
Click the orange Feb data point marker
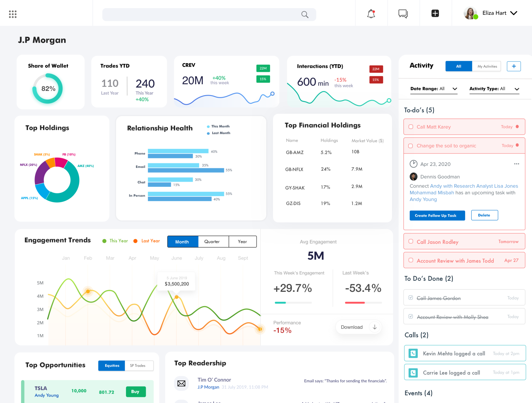[88, 291]
